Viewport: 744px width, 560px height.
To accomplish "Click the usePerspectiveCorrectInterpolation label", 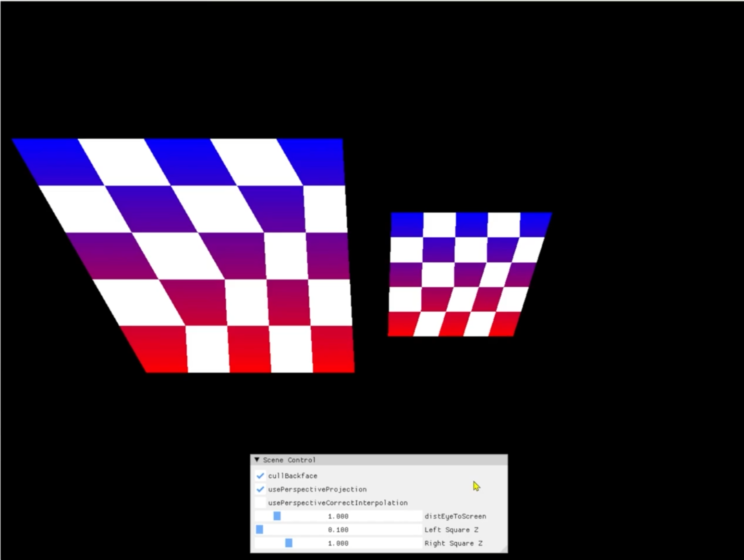I will (x=338, y=502).
